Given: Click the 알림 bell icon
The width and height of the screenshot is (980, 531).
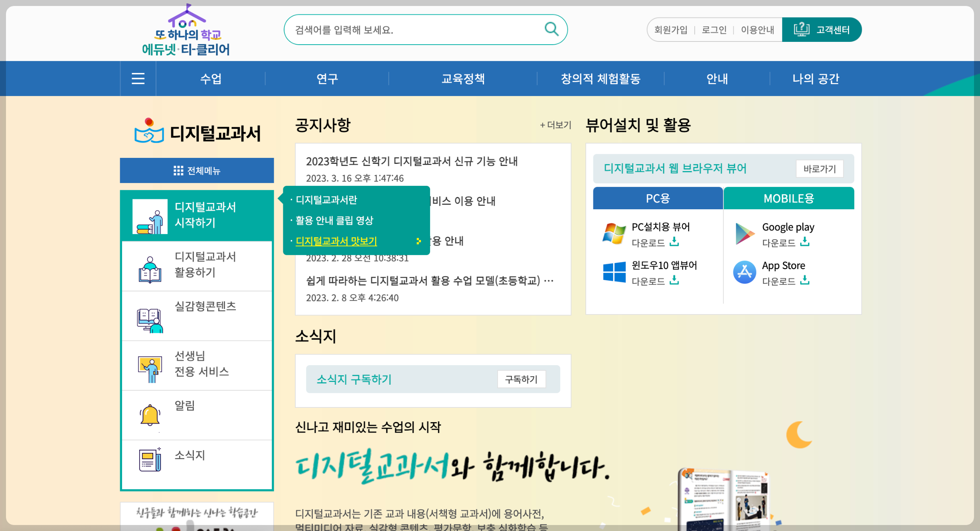Looking at the screenshot, I should point(150,415).
